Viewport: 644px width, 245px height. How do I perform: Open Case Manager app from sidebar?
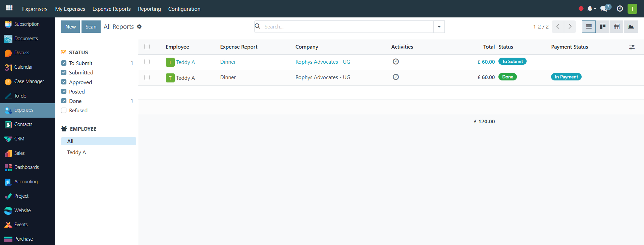(x=28, y=81)
